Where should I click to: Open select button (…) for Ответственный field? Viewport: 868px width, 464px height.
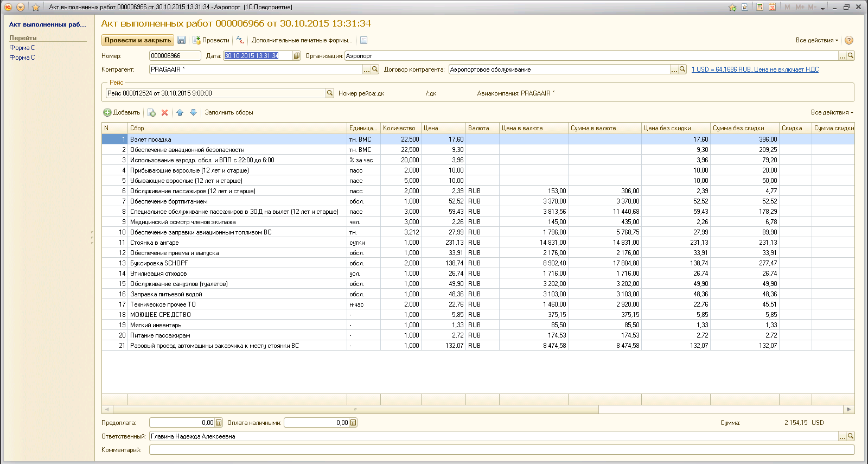point(843,436)
